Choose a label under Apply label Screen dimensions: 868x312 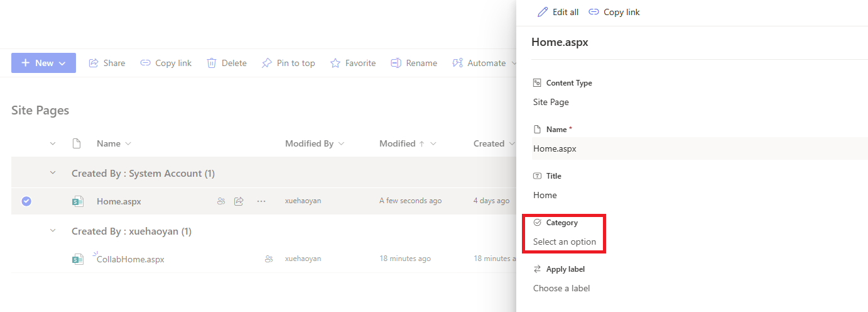coord(561,288)
